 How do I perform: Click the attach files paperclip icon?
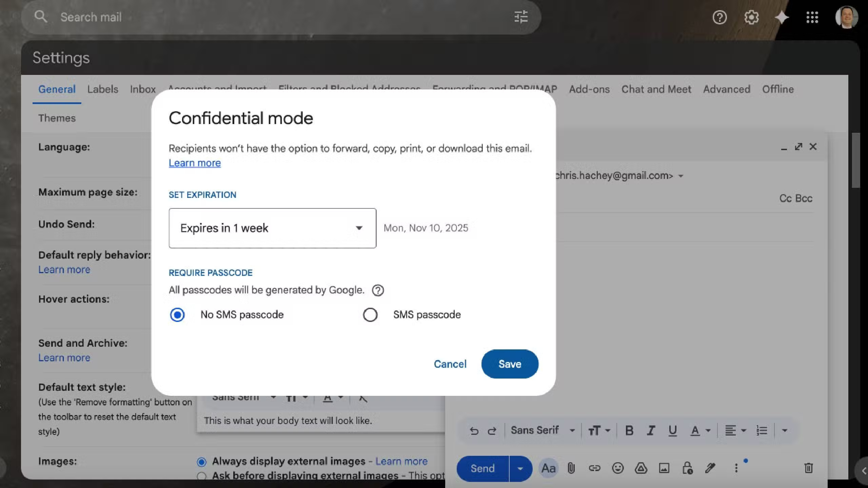pos(571,468)
